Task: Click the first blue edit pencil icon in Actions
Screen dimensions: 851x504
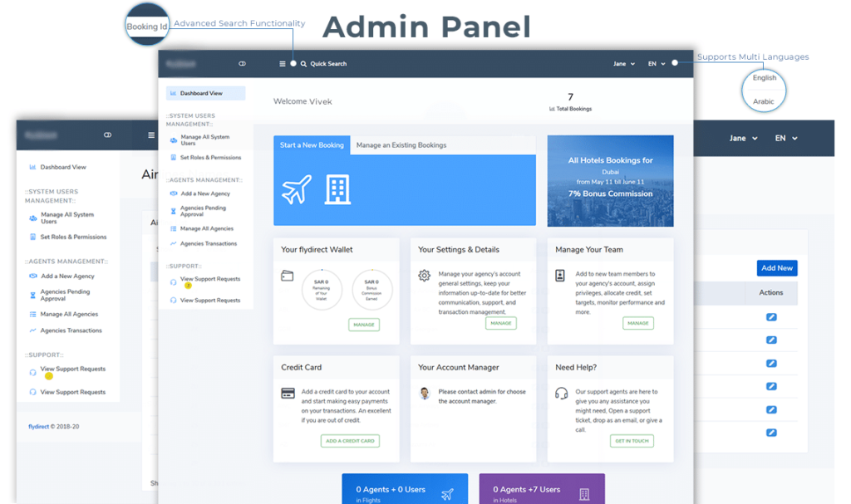Action: [x=771, y=317]
